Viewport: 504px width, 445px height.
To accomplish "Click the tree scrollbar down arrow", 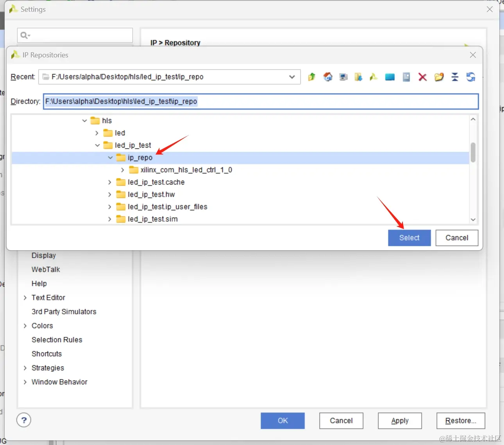I will pos(473,219).
